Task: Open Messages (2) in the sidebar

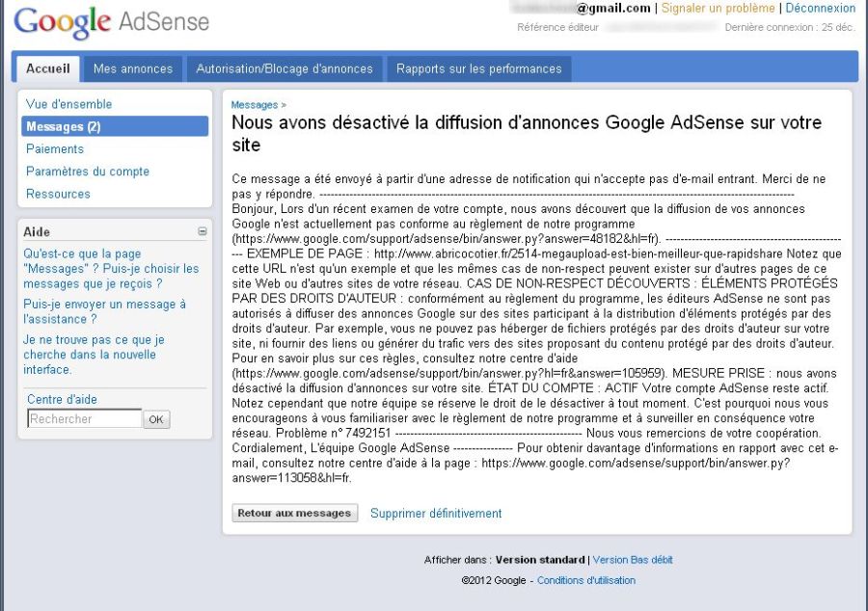Action: (64, 126)
